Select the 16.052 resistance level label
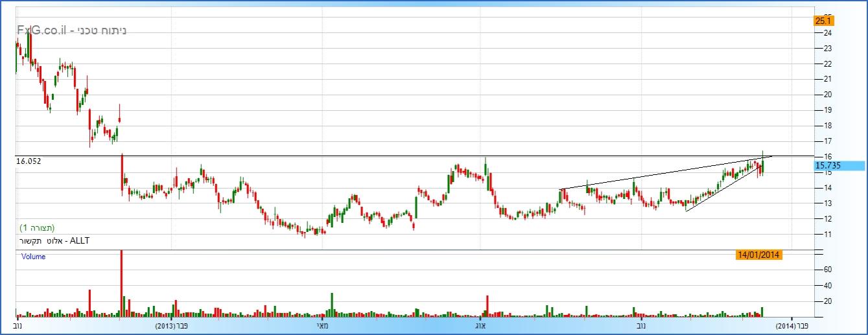Viewport: 868px width, 335px height. (29, 161)
